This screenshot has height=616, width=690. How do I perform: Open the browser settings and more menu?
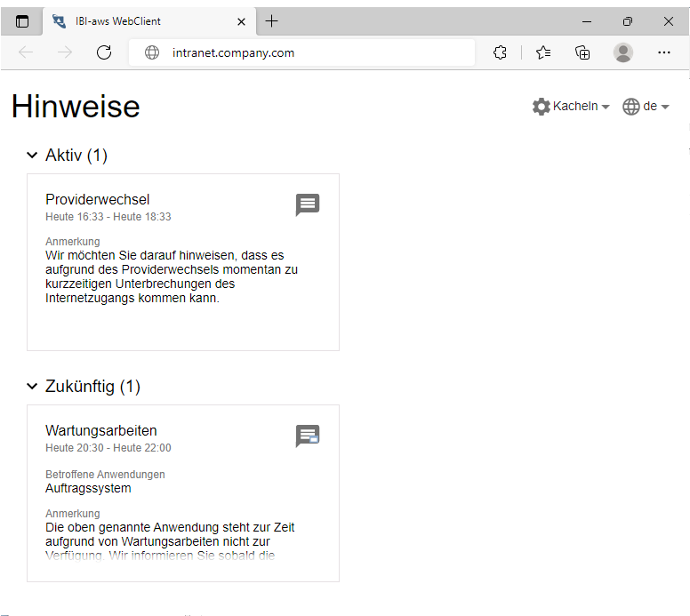664,52
